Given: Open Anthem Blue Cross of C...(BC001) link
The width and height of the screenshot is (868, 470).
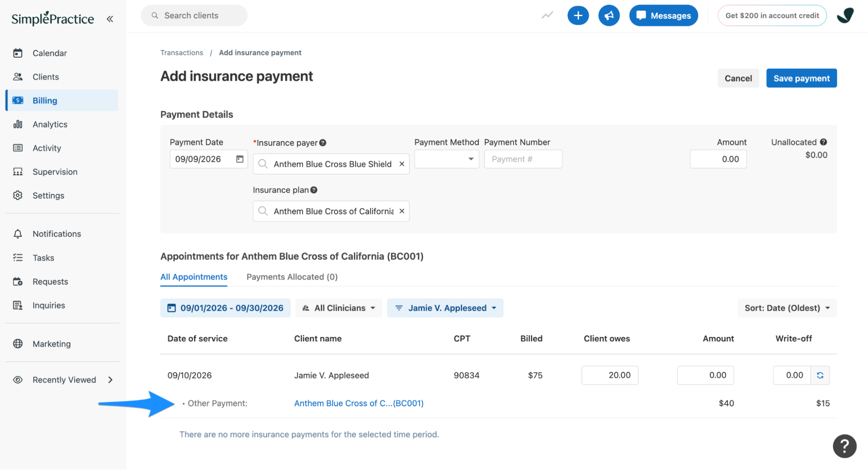Looking at the screenshot, I should 359,403.
